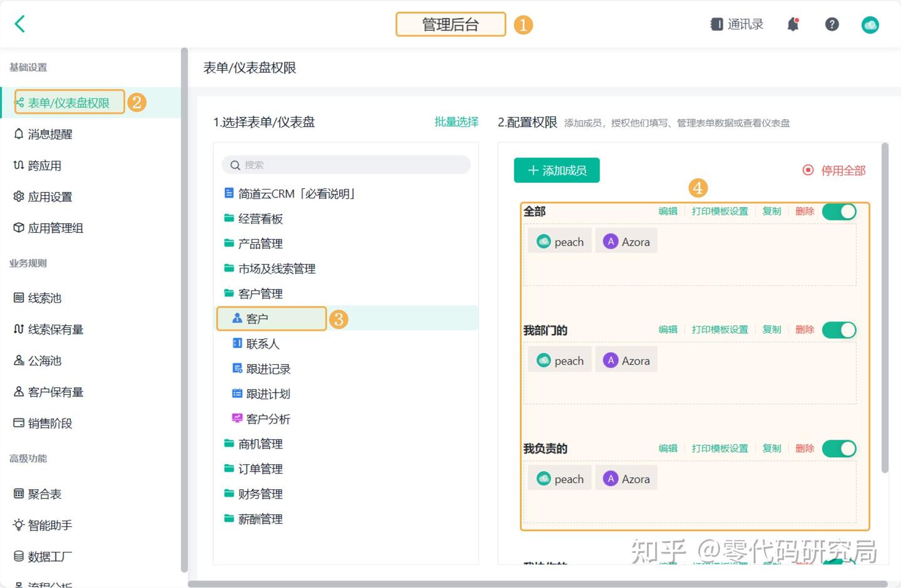Screen dimensions: 901x588
Task: Open the user avatar in header
Action: pyautogui.click(x=870, y=25)
